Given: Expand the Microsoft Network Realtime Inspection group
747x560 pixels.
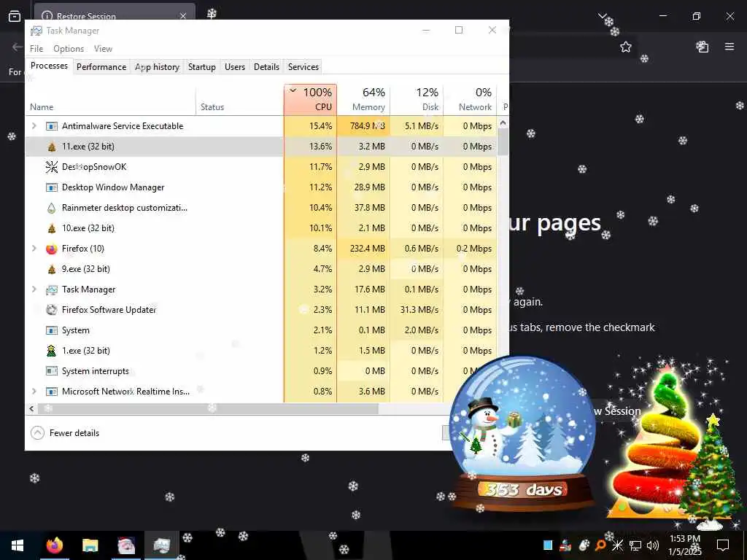Looking at the screenshot, I should (x=34, y=392).
